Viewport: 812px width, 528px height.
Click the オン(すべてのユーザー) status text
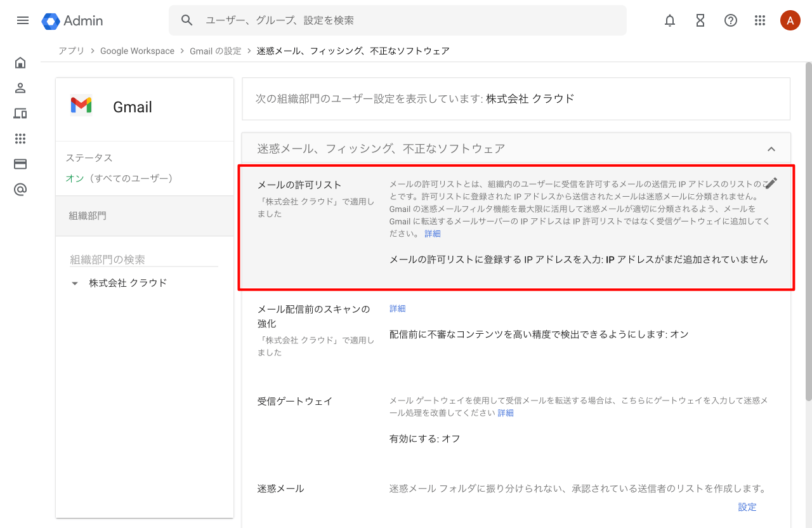119,178
